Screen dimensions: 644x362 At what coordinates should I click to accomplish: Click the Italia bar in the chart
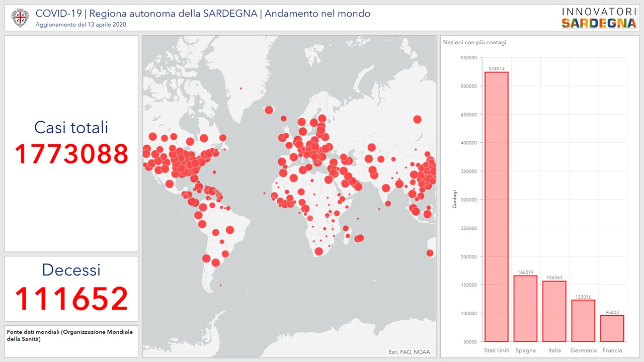click(554, 311)
